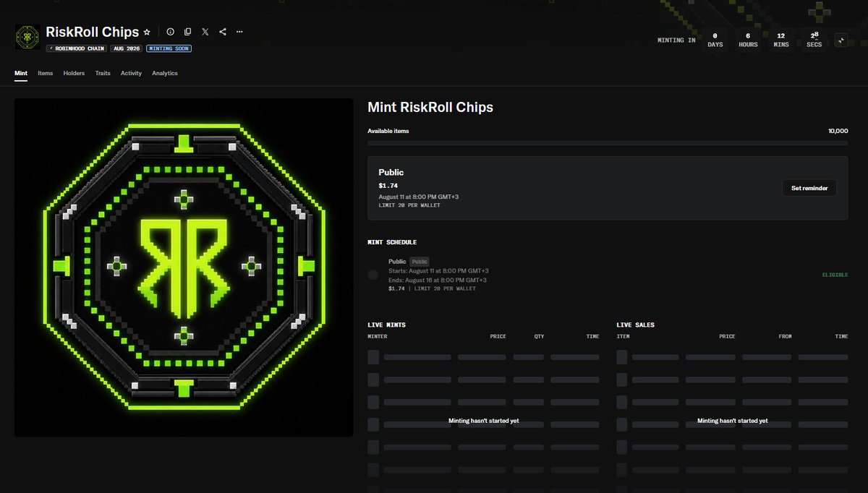Click the MINTER column header
The width and height of the screenshot is (868, 493).
point(377,336)
